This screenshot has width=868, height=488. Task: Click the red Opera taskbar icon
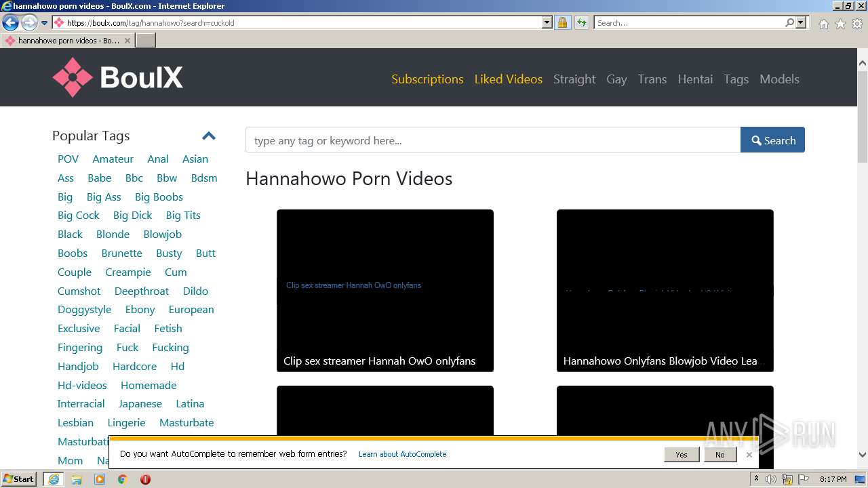point(145,479)
